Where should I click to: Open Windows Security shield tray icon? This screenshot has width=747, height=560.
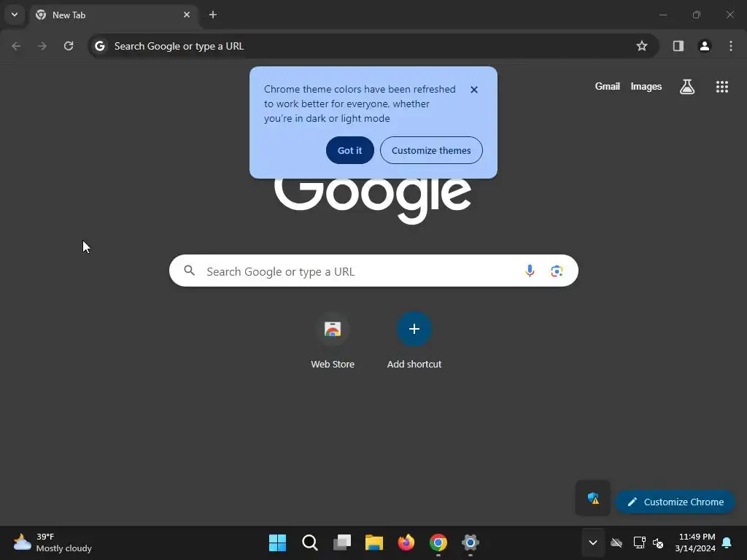tap(592, 499)
